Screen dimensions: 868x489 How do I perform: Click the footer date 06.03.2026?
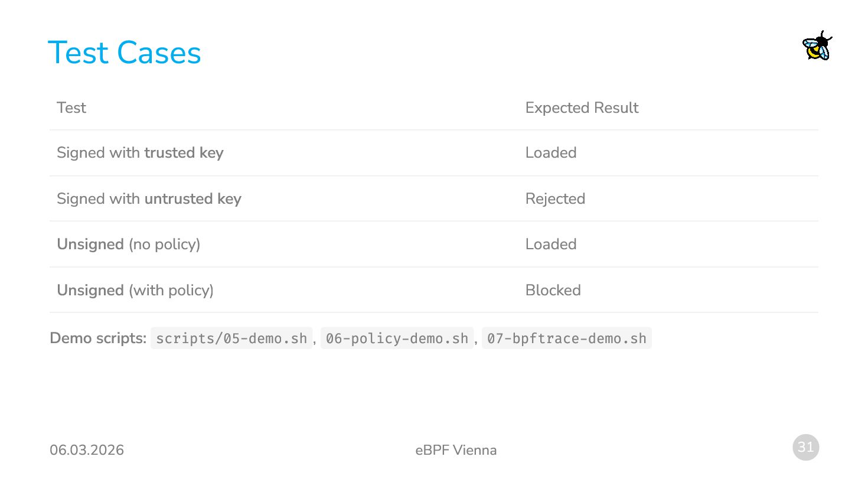click(x=87, y=450)
